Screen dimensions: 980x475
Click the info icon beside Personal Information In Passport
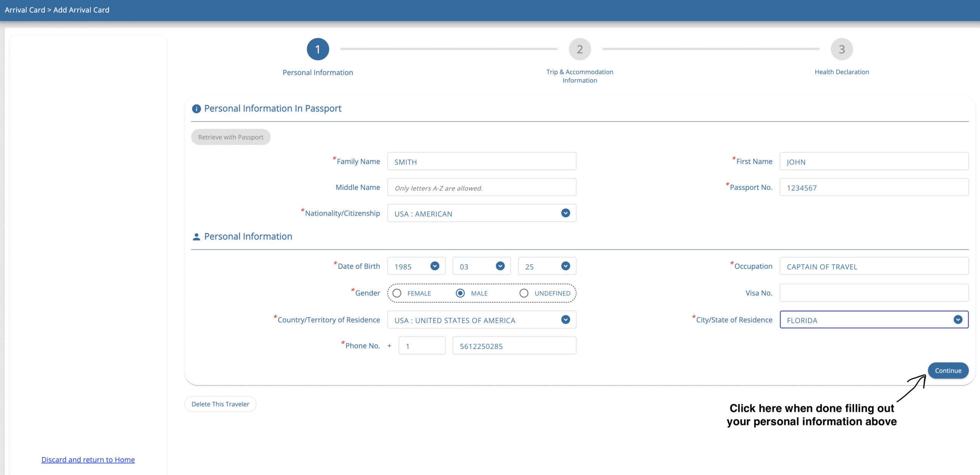[x=196, y=108]
